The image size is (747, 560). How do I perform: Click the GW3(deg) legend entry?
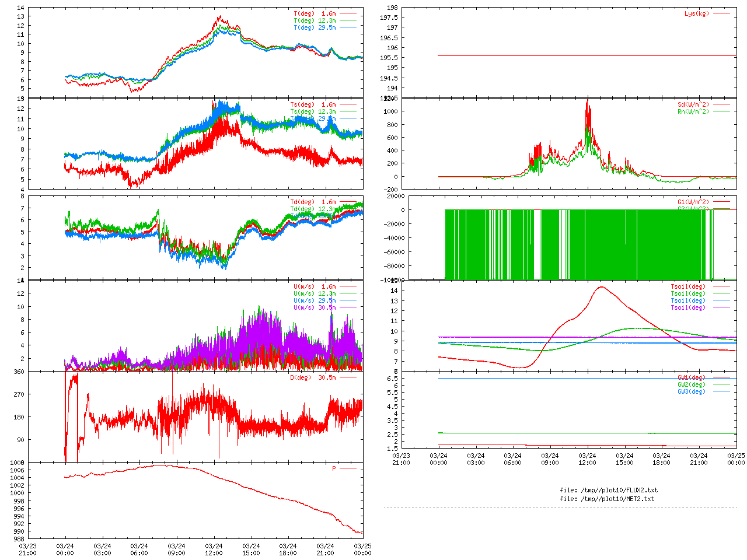(x=692, y=391)
